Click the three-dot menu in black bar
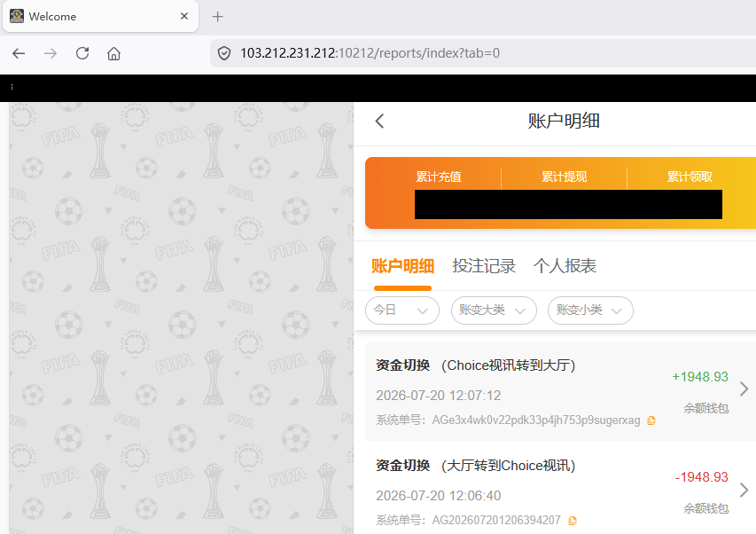The width and height of the screenshot is (756, 534). pos(12,87)
